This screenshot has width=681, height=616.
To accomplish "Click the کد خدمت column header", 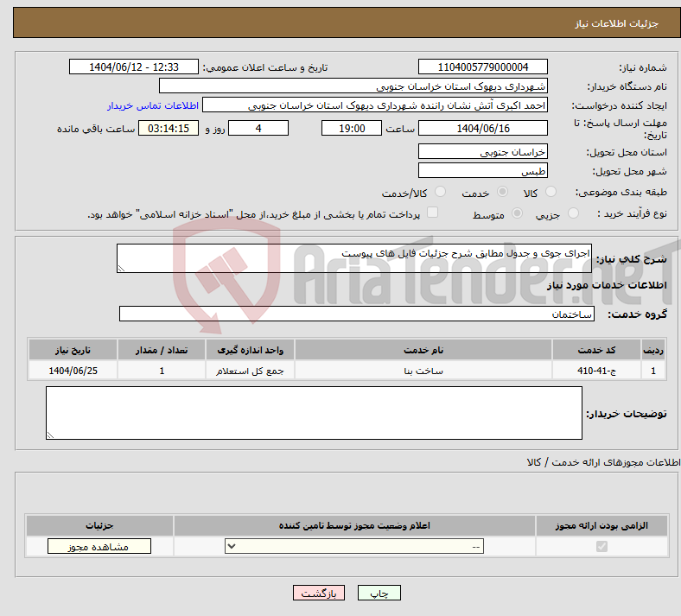I will point(597,350).
